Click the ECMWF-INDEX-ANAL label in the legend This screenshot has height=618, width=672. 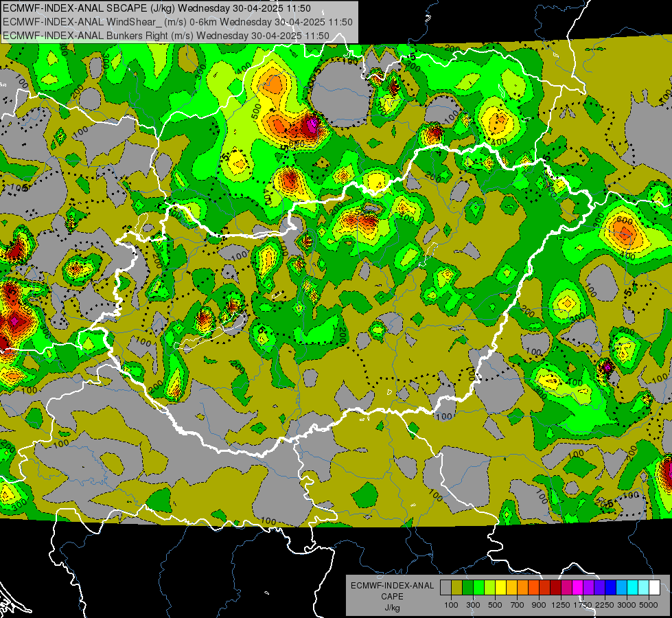tap(392, 586)
